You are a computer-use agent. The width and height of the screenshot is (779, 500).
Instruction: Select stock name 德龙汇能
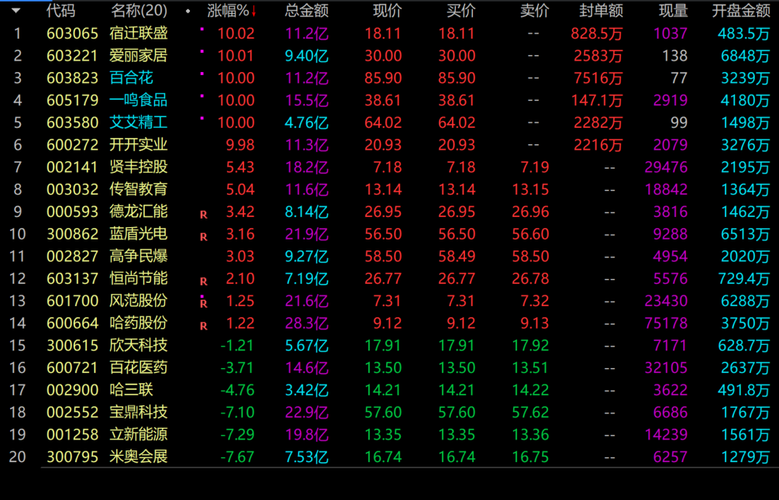click(139, 212)
